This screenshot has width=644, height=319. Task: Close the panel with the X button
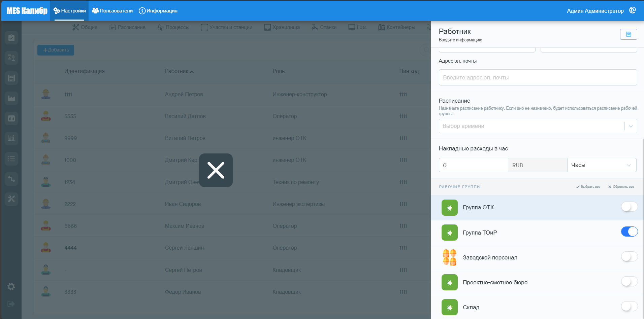coord(216,170)
